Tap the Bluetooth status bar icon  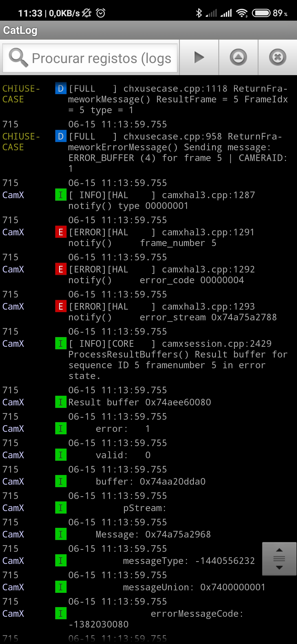(199, 13)
